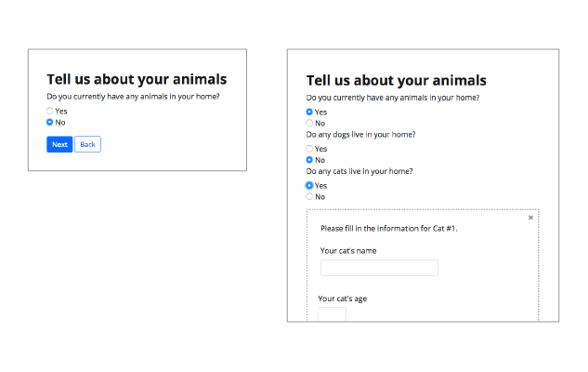Screen dimensions: 588x372
Task: Dismiss the Cat #1 section with the X
Action: [530, 218]
